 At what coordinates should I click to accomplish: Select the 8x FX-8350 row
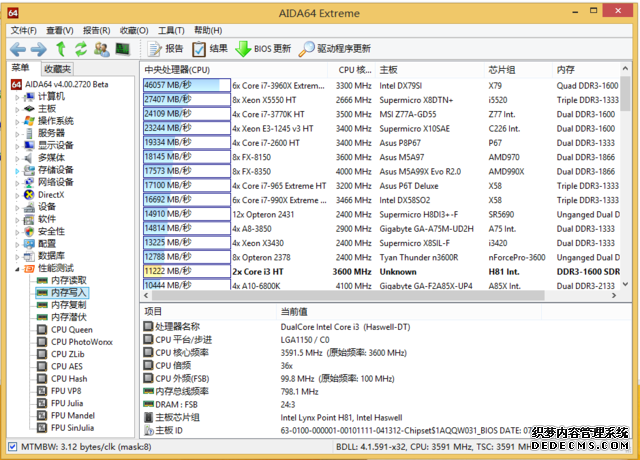coord(381,171)
